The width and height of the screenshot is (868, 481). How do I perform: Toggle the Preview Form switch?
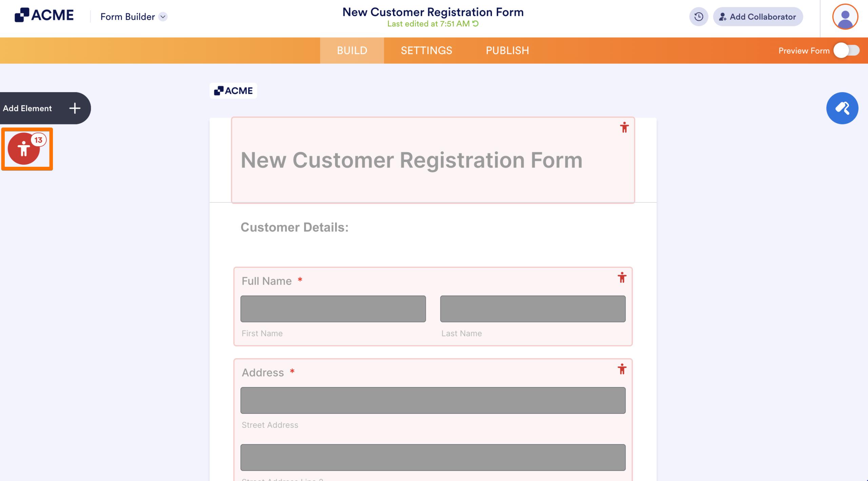tap(847, 51)
